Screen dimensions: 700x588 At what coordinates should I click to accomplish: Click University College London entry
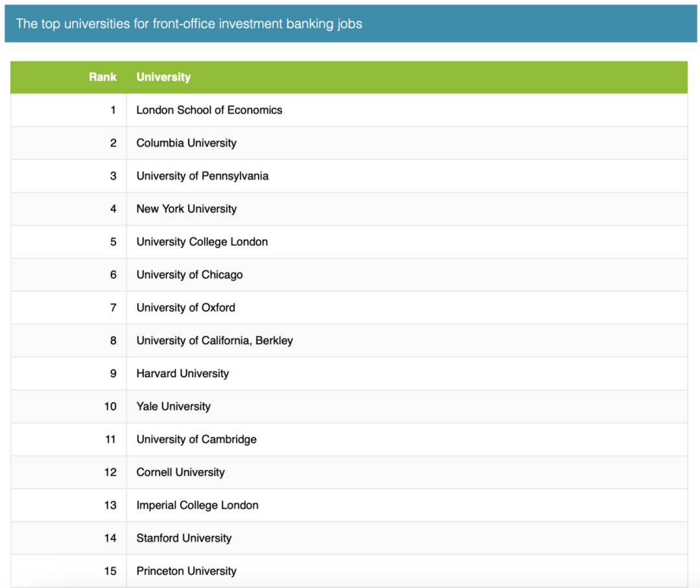(x=202, y=242)
